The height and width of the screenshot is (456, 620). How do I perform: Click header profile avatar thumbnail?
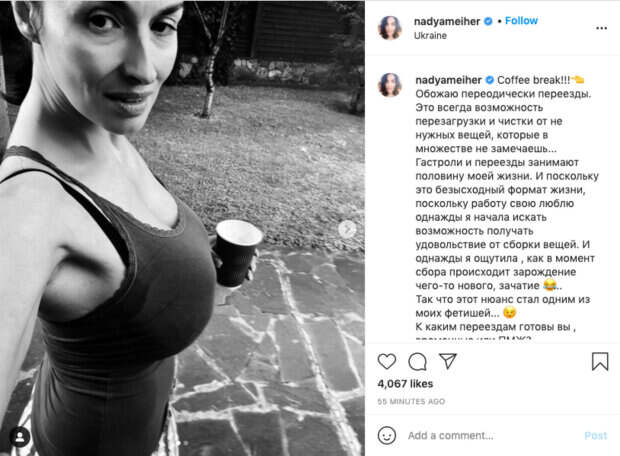tap(390, 28)
